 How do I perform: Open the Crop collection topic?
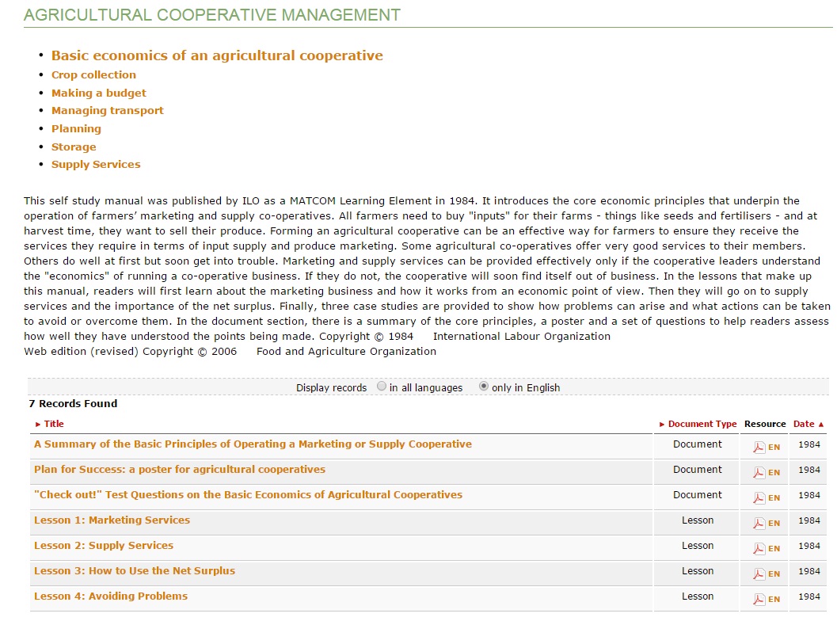[93, 74]
